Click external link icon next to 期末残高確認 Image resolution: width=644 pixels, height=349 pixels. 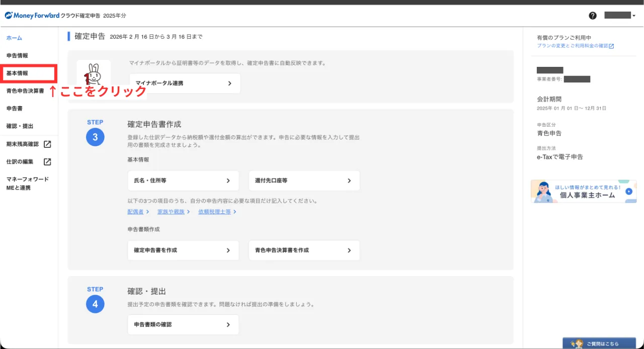(x=47, y=144)
